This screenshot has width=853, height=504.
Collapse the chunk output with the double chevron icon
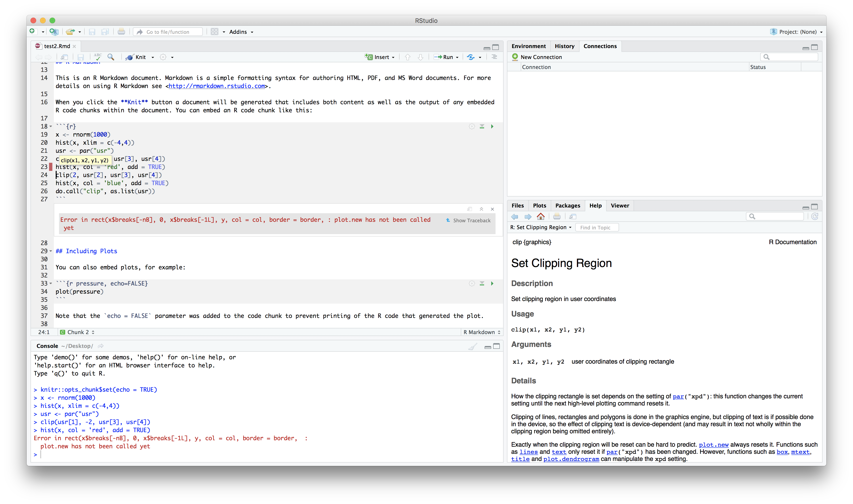coord(481,209)
